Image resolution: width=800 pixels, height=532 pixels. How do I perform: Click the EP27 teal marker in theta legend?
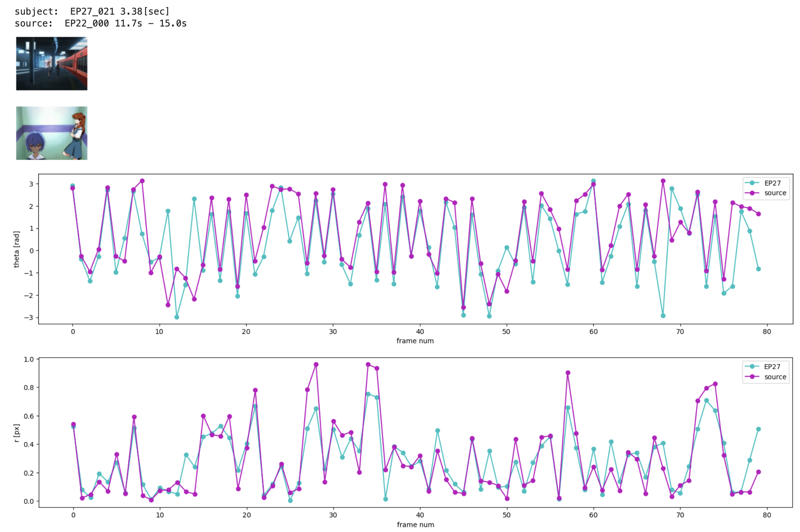coord(752,183)
